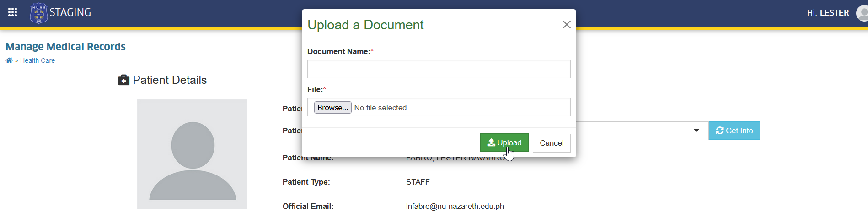
Task: Open the apps grid menu icon
Action: tap(13, 12)
